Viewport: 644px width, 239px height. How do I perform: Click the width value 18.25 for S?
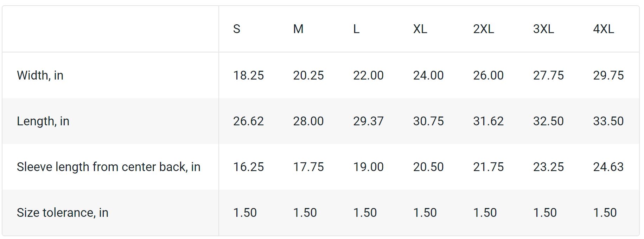(x=248, y=75)
